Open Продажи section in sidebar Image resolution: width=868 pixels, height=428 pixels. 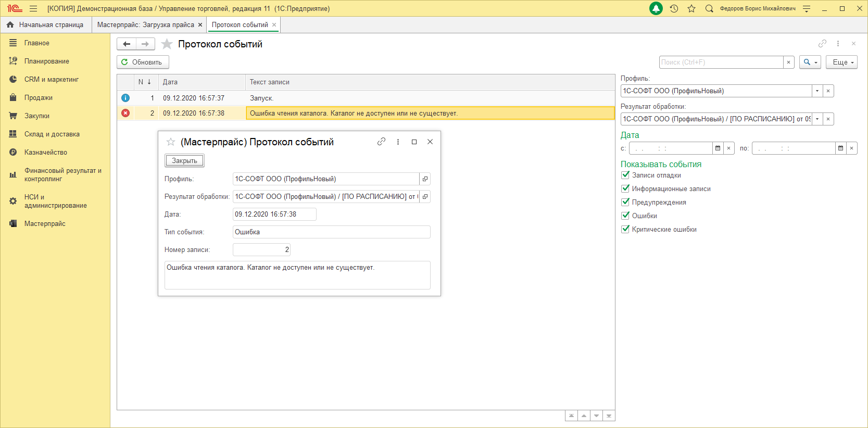tap(38, 98)
